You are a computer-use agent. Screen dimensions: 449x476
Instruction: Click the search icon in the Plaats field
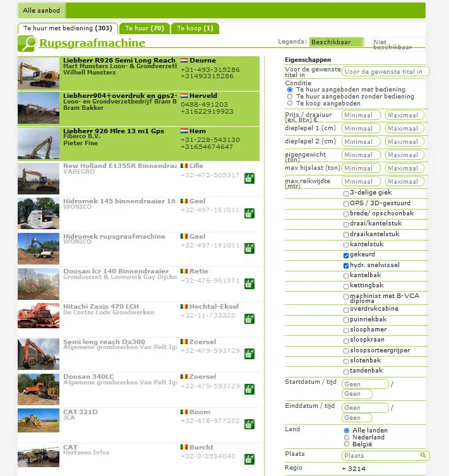click(x=423, y=455)
